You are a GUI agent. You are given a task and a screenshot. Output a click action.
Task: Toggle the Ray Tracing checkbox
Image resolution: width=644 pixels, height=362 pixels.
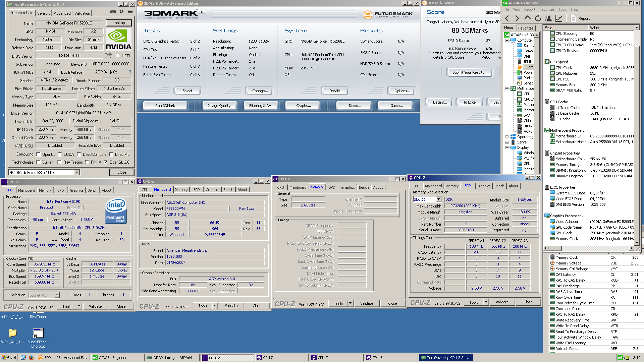pos(59,162)
